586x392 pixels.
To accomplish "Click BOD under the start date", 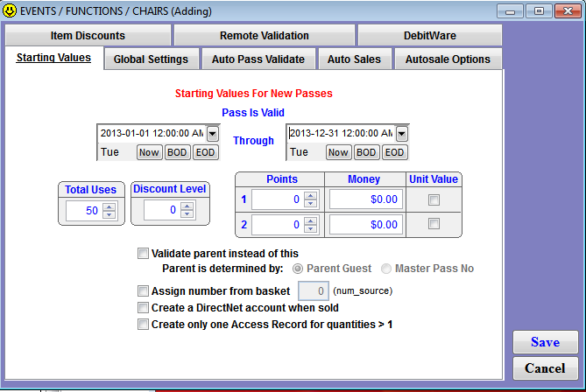I will click(177, 152).
